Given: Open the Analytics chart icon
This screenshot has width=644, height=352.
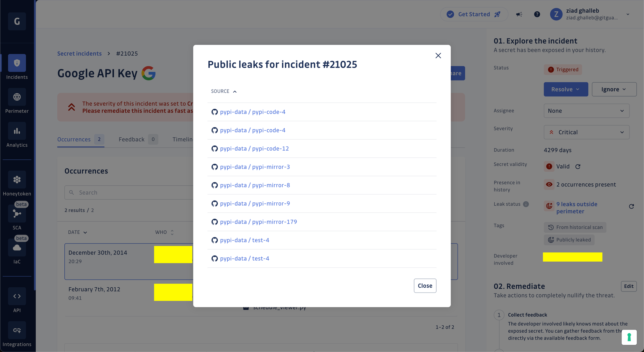Looking at the screenshot, I should 17,131.
